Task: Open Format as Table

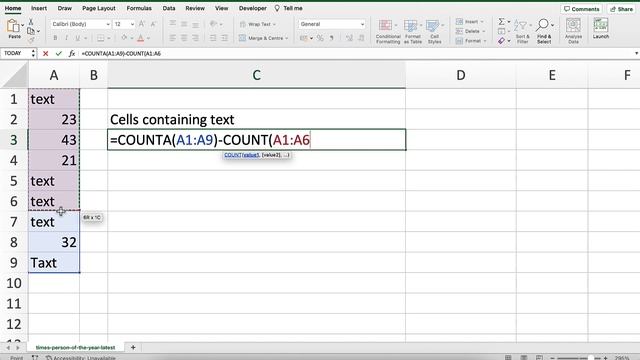Action: point(413,31)
